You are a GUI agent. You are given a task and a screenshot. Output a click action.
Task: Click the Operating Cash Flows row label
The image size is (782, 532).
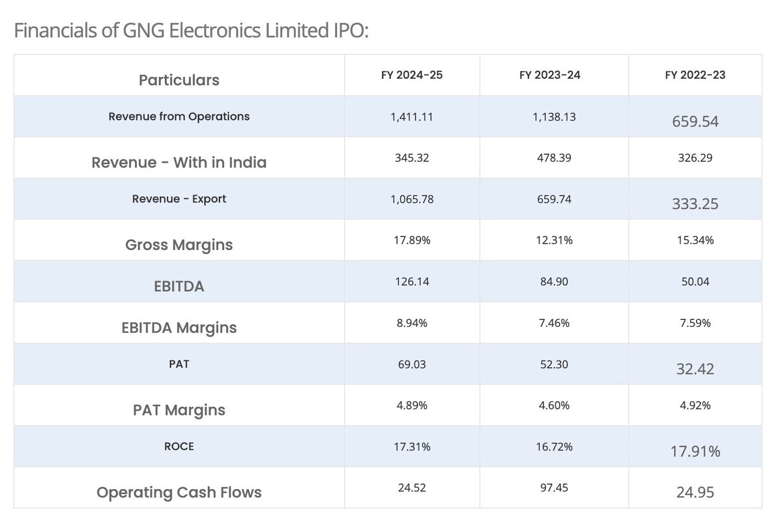coord(179,492)
